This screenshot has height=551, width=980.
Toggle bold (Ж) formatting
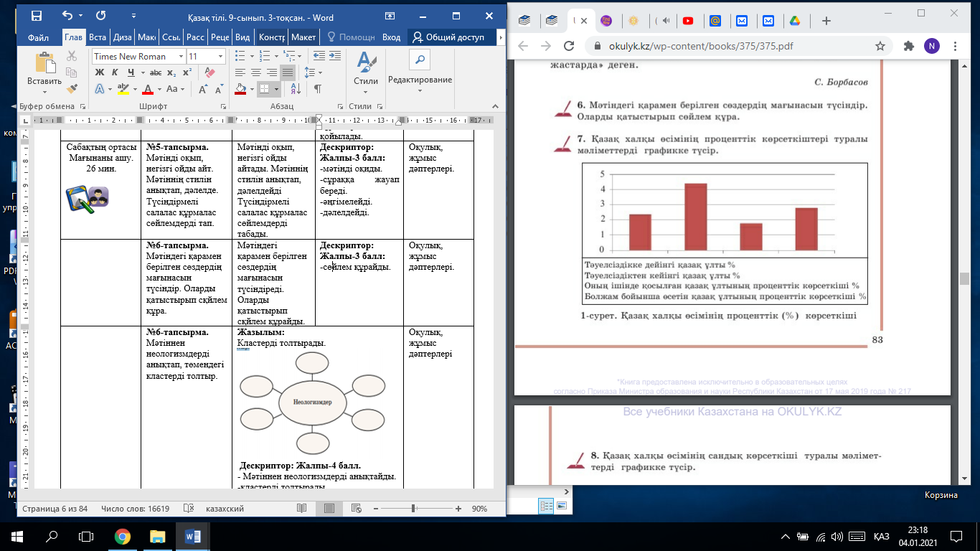(x=100, y=72)
